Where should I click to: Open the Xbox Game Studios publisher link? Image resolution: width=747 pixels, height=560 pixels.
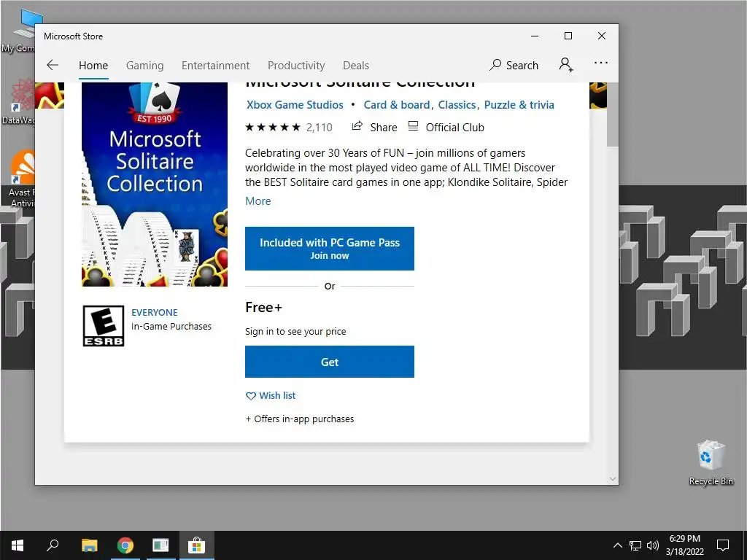pyautogui.click(x=295, y=105)
